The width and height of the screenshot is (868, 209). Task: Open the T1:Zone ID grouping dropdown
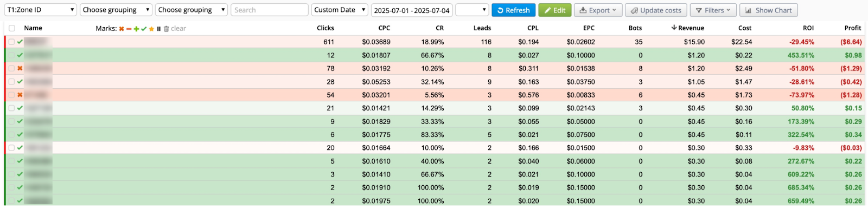(x=41, y=10)
